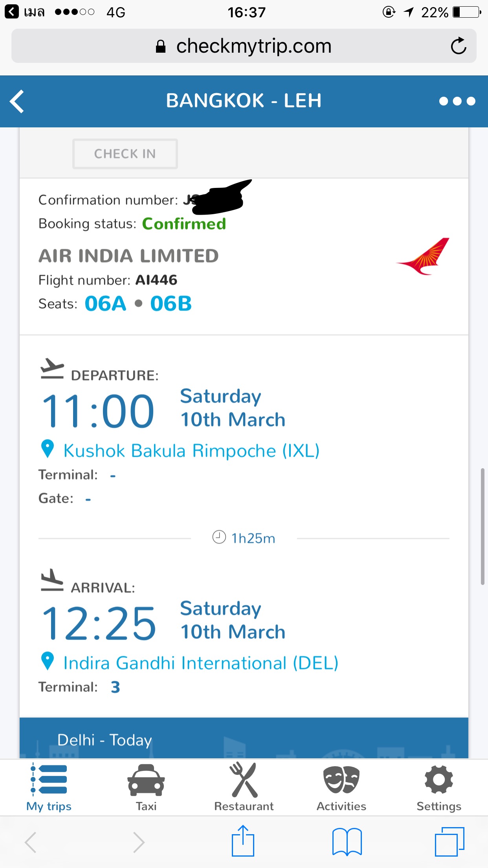The width and height of the screenshot is (488, 868).
Task: Select seat 06B
Action: pos(171,304)
